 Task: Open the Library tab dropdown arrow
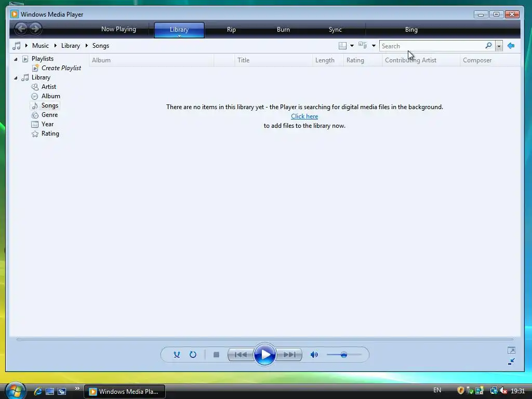[179, 36]
